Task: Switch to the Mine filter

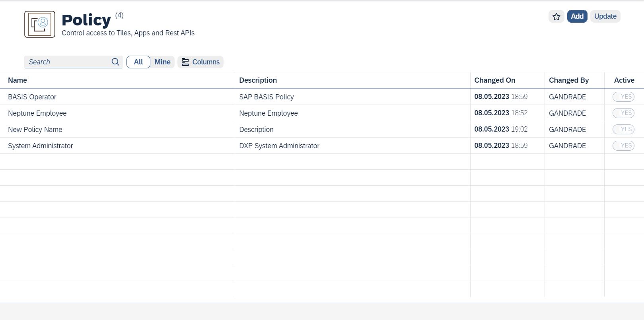Action: tap(162, 62)
